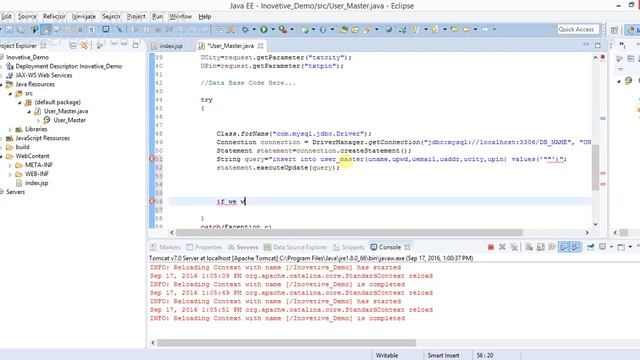Click the Quick Access search field
Image resolution: width=640 pixels, height=360 pixels.
pyautogui.click(x=578, y=29)
